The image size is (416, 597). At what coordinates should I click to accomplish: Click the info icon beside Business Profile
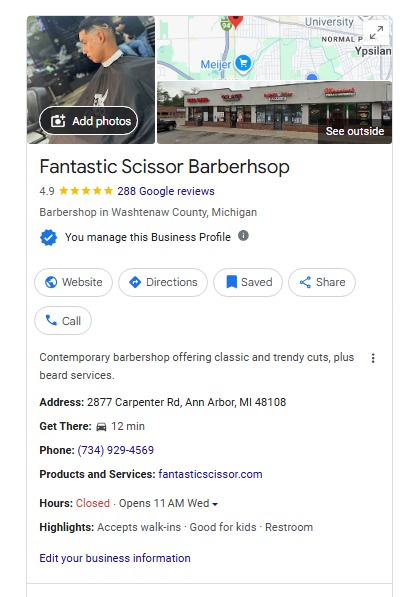(x=244, y=236)
